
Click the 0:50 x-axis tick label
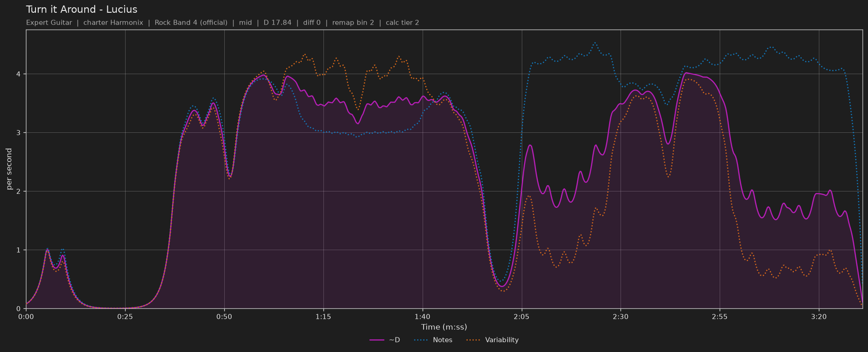click(x=224, y=317)
